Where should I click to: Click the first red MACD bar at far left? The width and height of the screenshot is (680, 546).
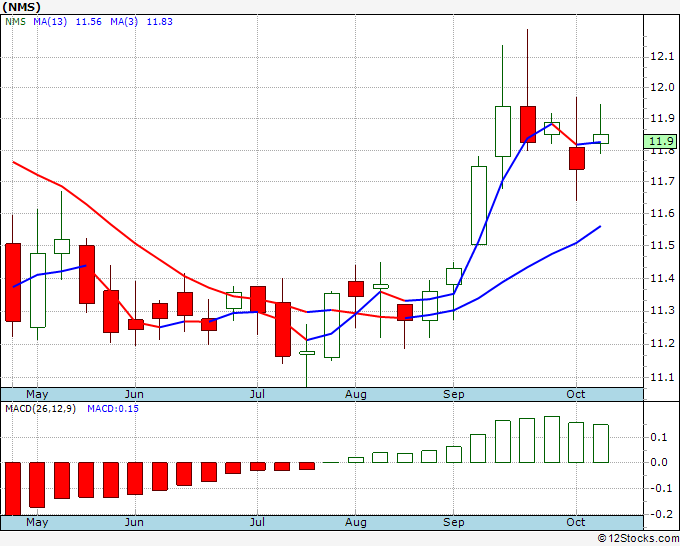click(13, 489)
